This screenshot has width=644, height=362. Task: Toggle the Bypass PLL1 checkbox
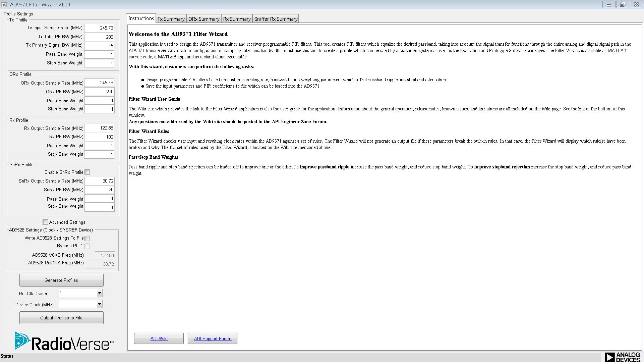point(87,246)
